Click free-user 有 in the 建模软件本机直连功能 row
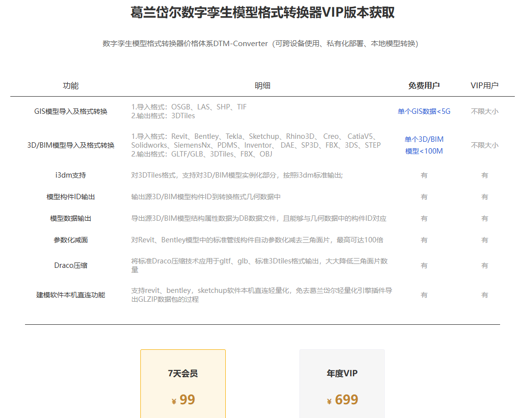 click(424, 295)
